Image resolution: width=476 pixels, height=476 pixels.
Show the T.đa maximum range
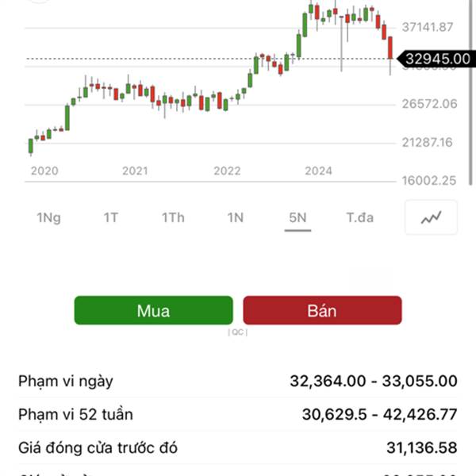point(359,217)
